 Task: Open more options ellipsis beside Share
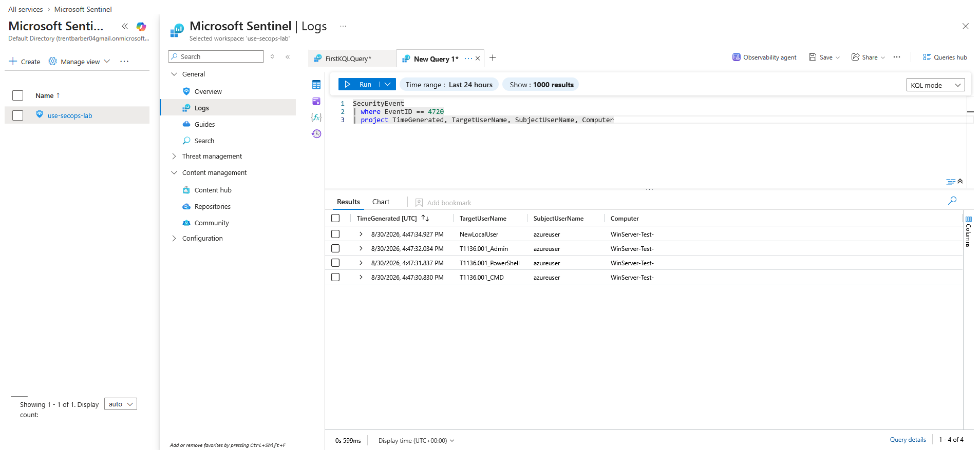pyautogui.click(x=897, y=57)
